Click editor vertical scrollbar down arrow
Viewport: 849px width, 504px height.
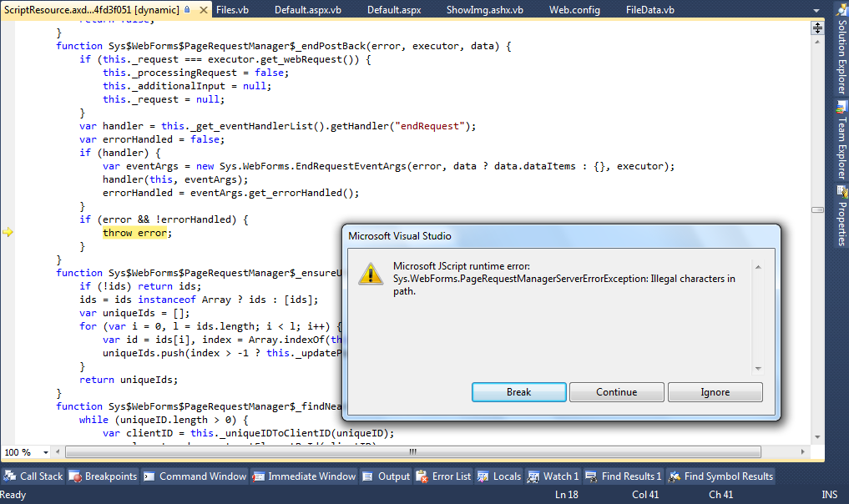point(817,437)
